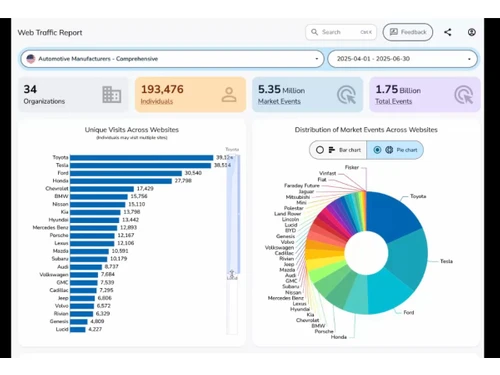Click the Faraday Future pie label

(x=302, y=185)
